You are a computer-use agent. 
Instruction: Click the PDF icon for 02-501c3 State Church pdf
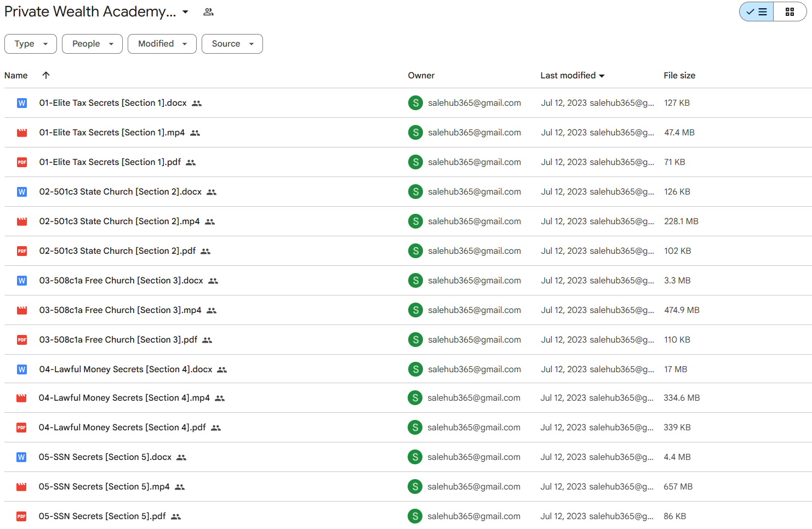click(x=22, y=251)
